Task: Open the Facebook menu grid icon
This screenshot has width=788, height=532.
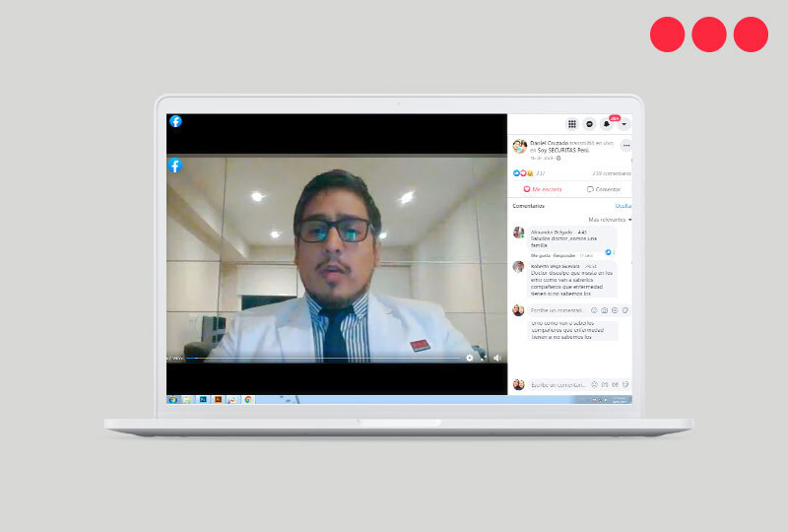Action: tap(572, 124)
